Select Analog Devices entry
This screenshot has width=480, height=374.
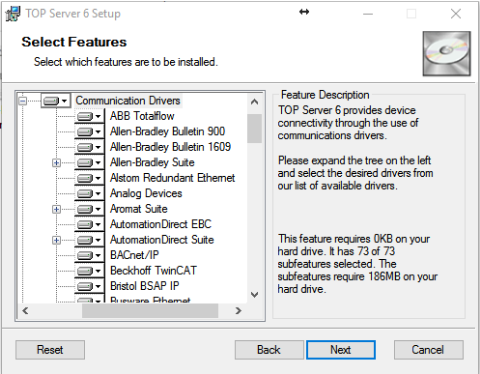tap(146, 193)
